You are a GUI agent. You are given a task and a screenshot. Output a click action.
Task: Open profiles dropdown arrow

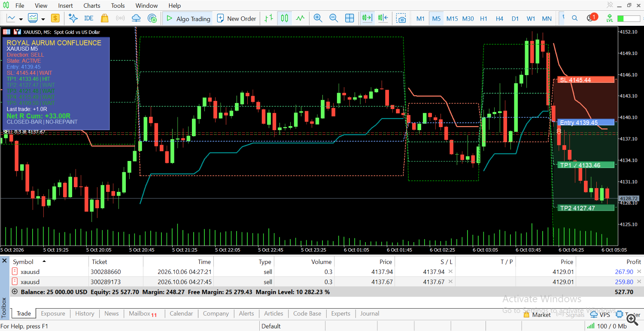[x=43, y=19]
